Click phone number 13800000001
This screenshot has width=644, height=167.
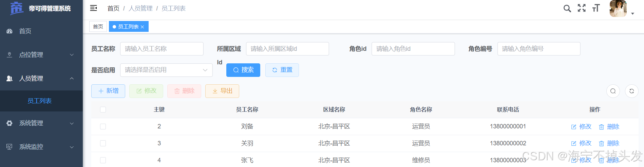click(508, 126)
